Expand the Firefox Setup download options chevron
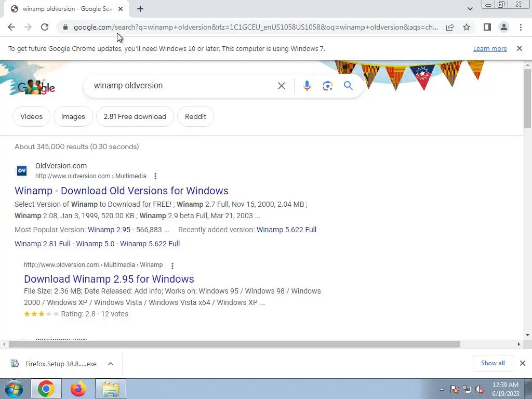This screenshot has height=399, width=532. pyautogui.click(x=111, y=364)
